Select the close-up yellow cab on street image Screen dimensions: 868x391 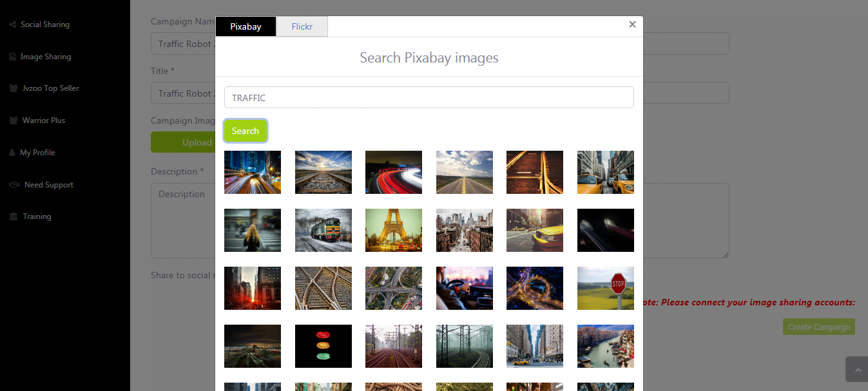pyautogui.click(x=535, y=230)
